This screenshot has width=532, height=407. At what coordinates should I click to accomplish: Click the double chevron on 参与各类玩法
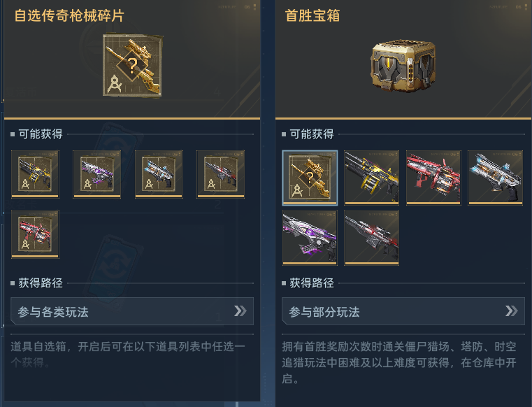(240, 310)
